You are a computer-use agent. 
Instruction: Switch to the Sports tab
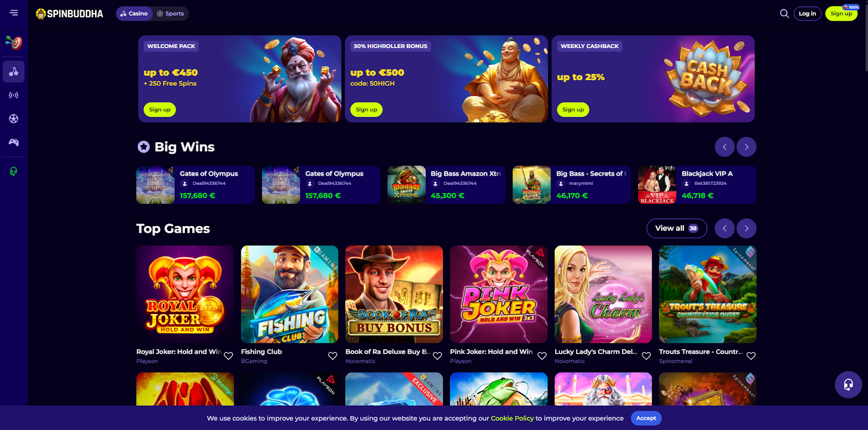click(x=170, y=14)
